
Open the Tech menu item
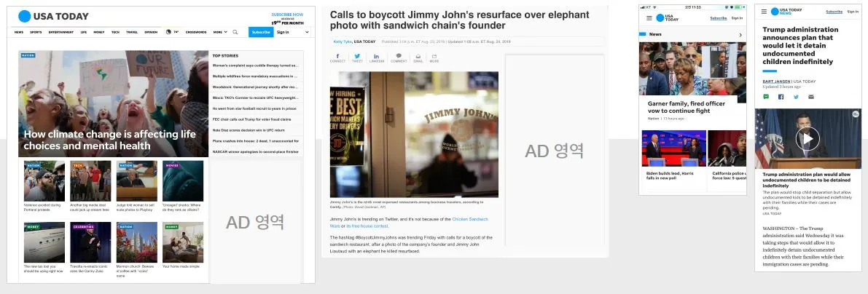[x=115, y=32]
